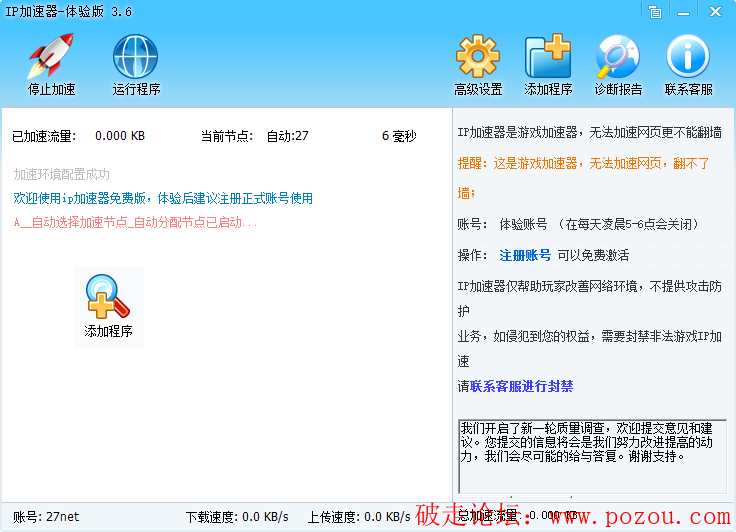The image size is (736, 532).
Task: Minimize the IP加速器 window
Action: 685,12
